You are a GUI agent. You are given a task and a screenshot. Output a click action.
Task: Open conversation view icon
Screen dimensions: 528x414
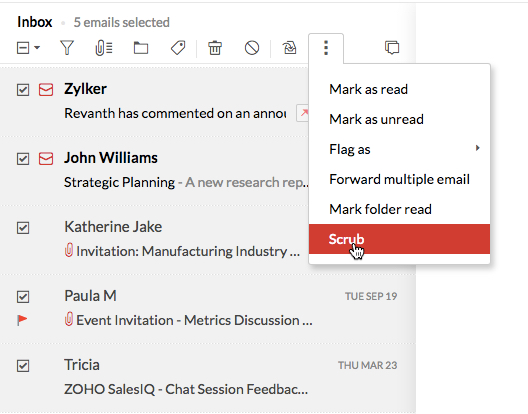pyautogui.click(x=392, y=47)
